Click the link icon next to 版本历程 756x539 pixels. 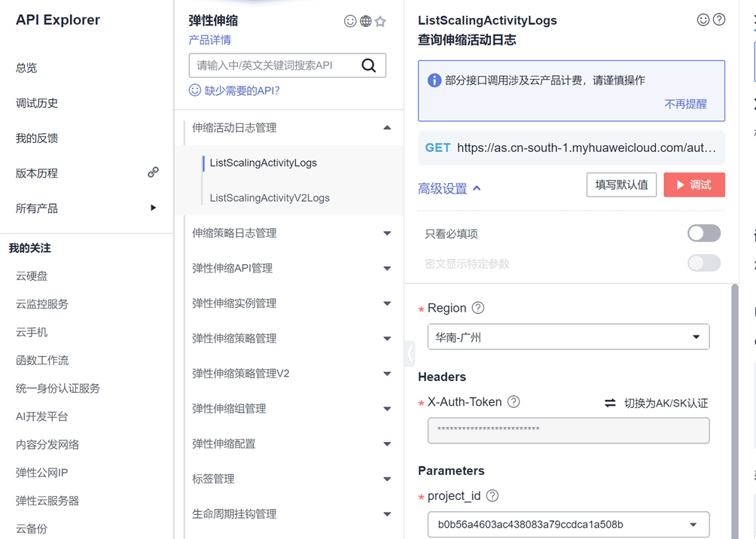(x=154, y=172)
